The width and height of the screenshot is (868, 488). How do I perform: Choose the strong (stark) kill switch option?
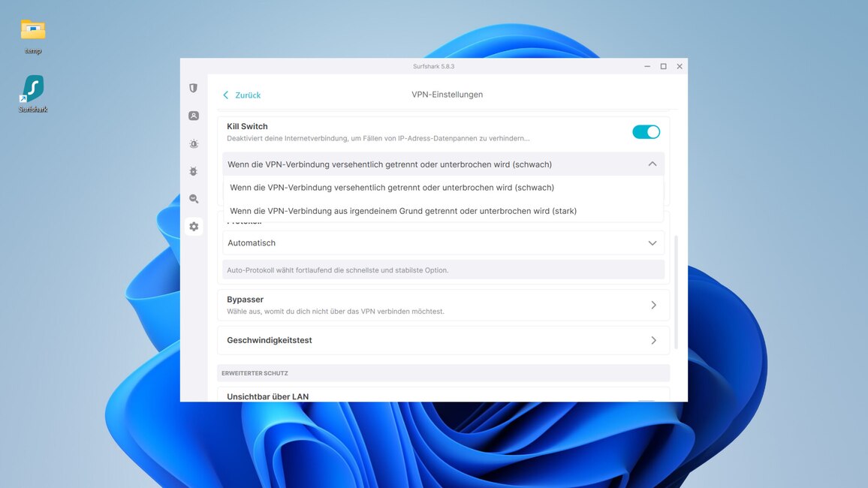coord(402,211)
